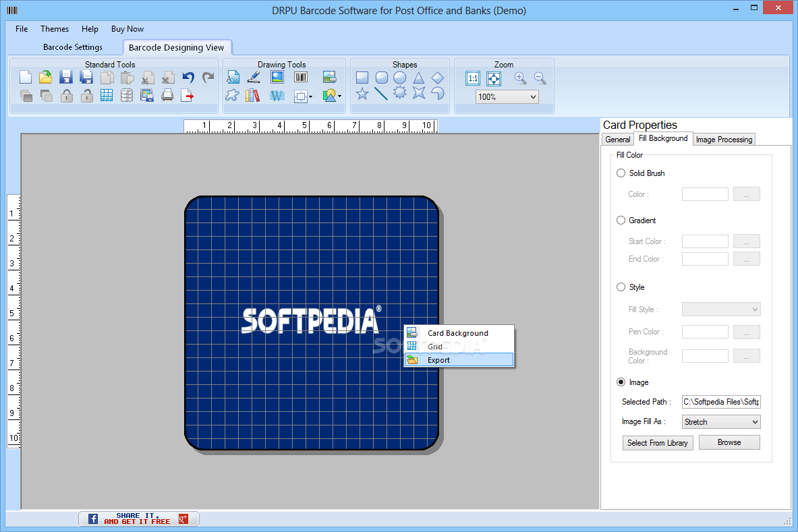Switch to the Barcode Settings tab

click(x=73, y=47)
